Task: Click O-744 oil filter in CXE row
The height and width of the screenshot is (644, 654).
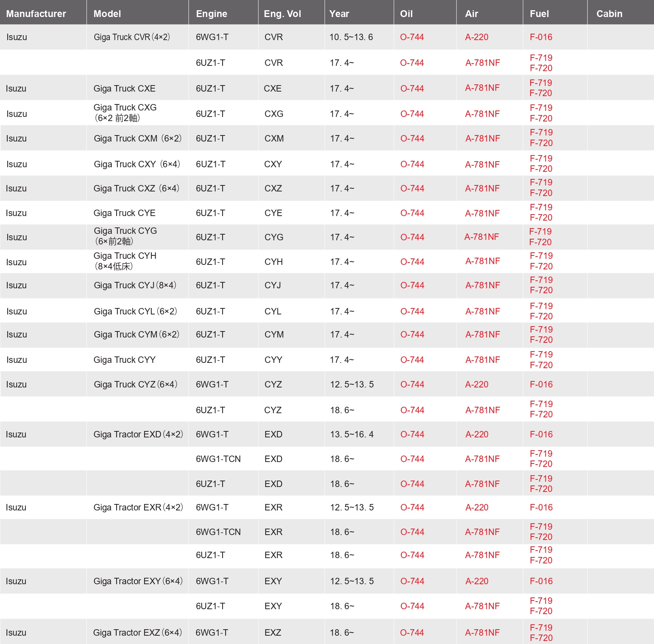Action: (412, 89)
